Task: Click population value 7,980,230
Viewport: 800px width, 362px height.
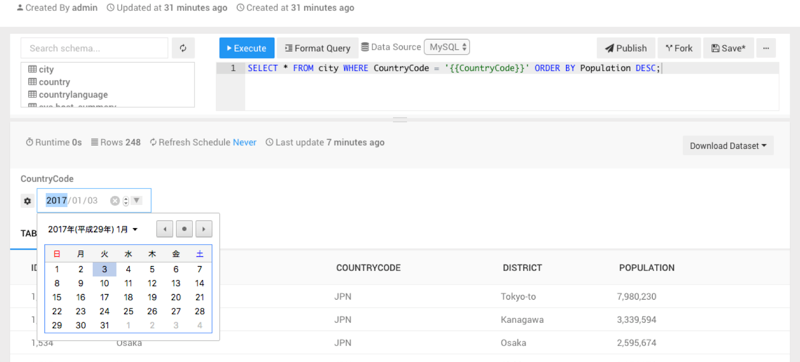Action: [x=637, y=297]
